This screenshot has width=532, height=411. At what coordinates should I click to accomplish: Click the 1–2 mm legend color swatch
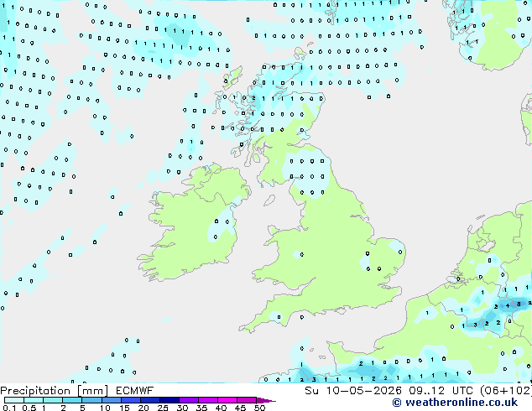pyautogui.click(x=53, y=400)
